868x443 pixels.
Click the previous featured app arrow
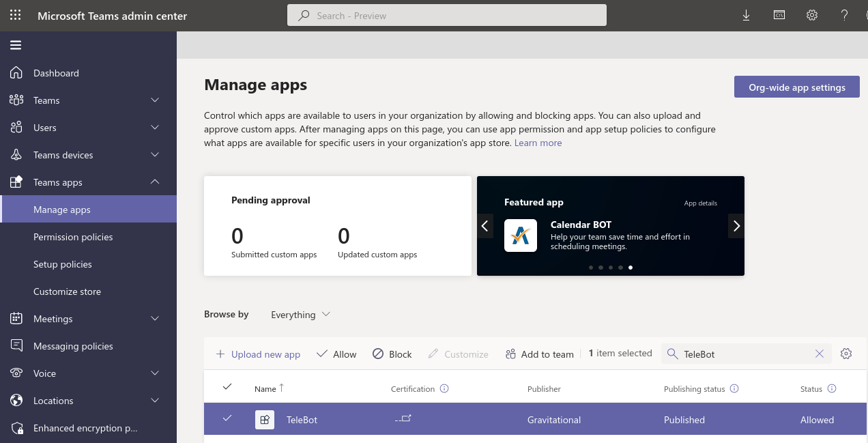[x=485, y=226]
